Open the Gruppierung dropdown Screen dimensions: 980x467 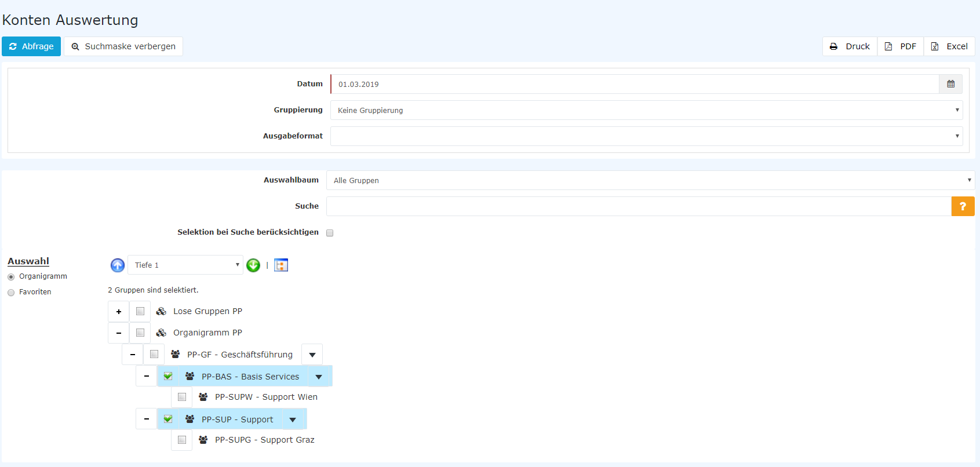(647, 110)
